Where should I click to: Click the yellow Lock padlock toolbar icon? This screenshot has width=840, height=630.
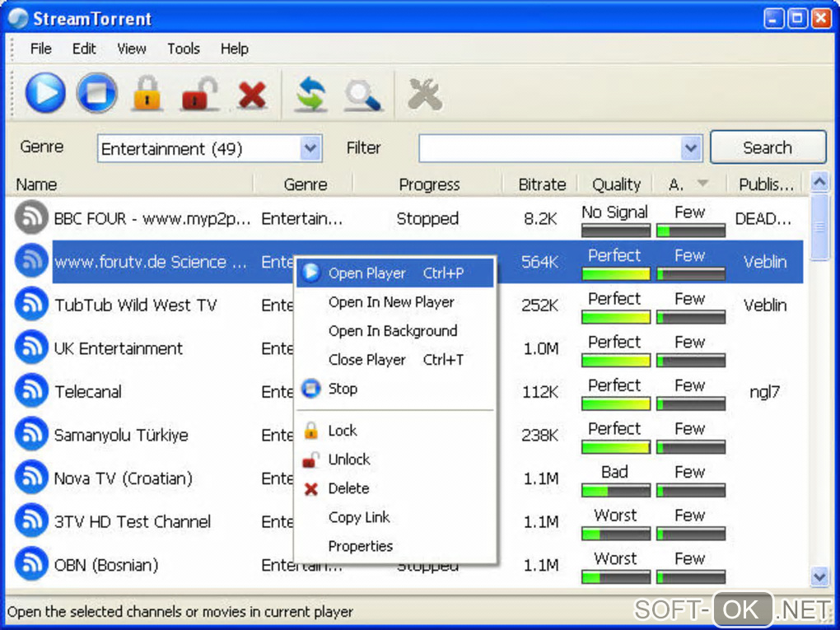[147, 93]
